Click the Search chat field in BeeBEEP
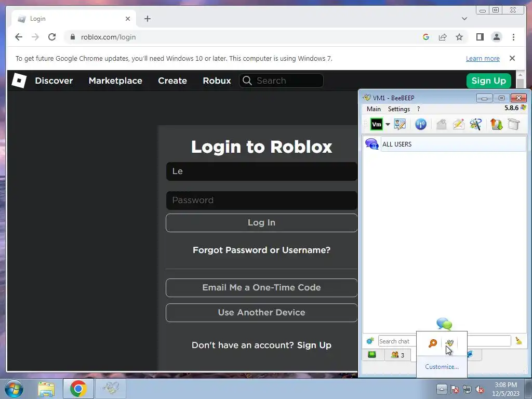 [397, 341]
